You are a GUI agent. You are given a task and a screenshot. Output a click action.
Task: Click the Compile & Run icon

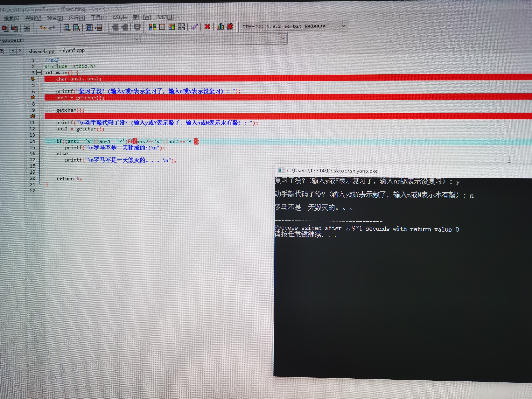(172, 27)
